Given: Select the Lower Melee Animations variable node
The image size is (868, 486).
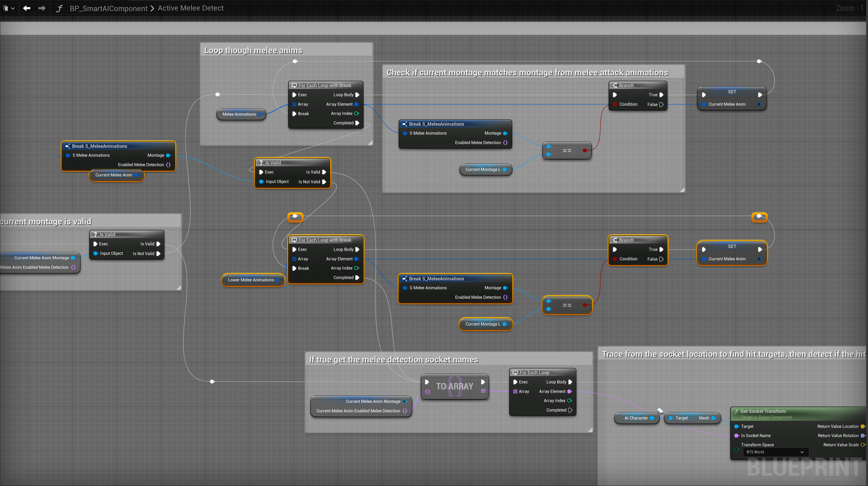Looking at the screenshot, I should tap(251, 280).
